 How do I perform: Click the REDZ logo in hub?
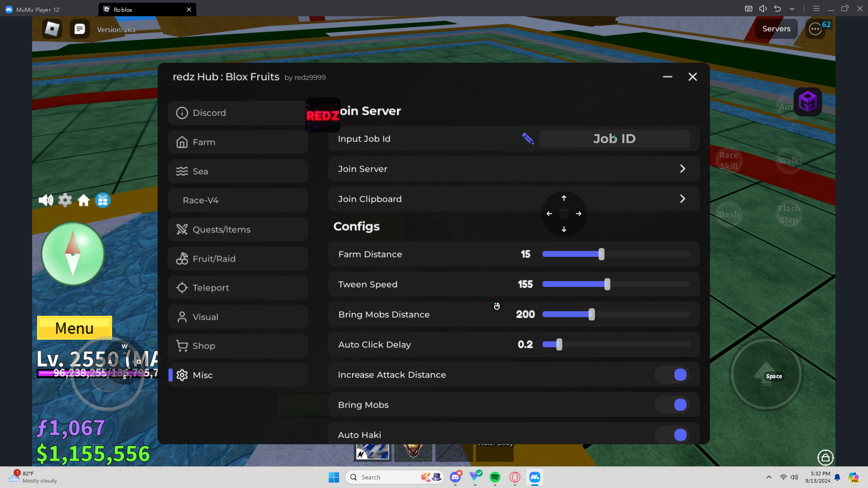[x=323, y=115]
